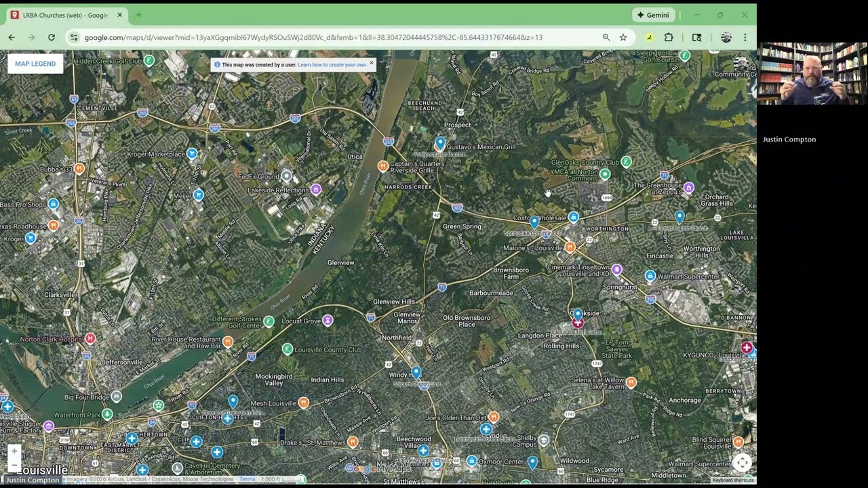The width and height of the screenshot is (868, 488).
Task: Click the Cave Hill Cemetery marker
Action: (x=177, y=468)
